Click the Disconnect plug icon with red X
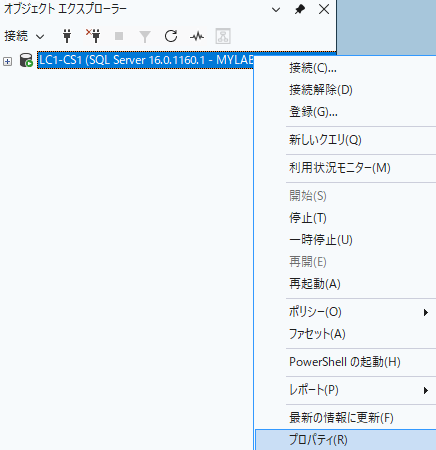 point(93,36)
